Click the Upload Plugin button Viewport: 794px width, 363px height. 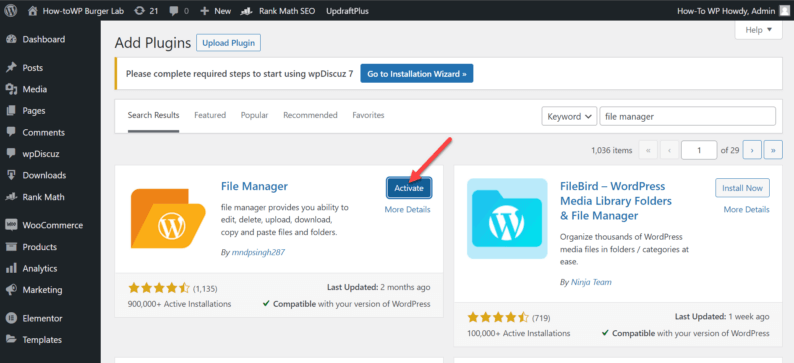(228, 43)
